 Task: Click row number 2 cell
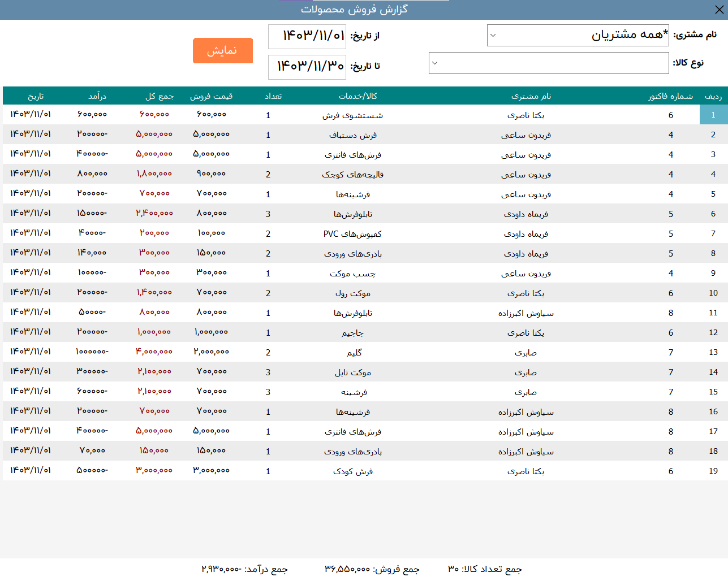tap(713, 135)
